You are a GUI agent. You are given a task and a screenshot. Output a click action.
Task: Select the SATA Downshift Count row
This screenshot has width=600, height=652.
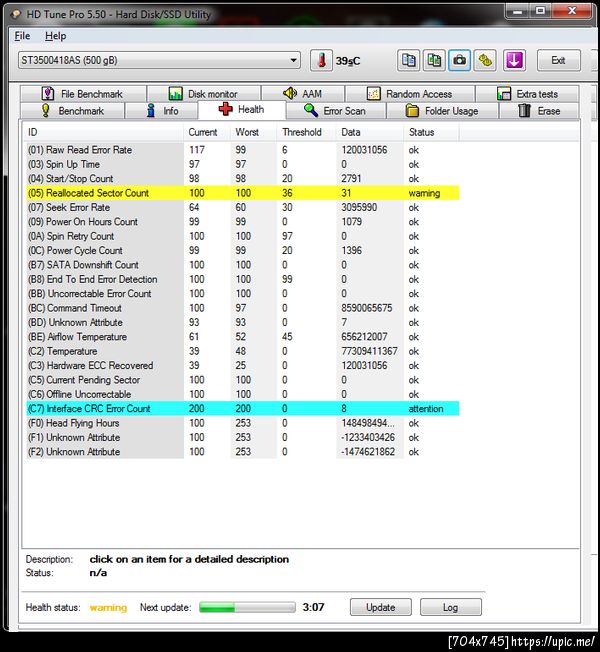click(243, 265)
